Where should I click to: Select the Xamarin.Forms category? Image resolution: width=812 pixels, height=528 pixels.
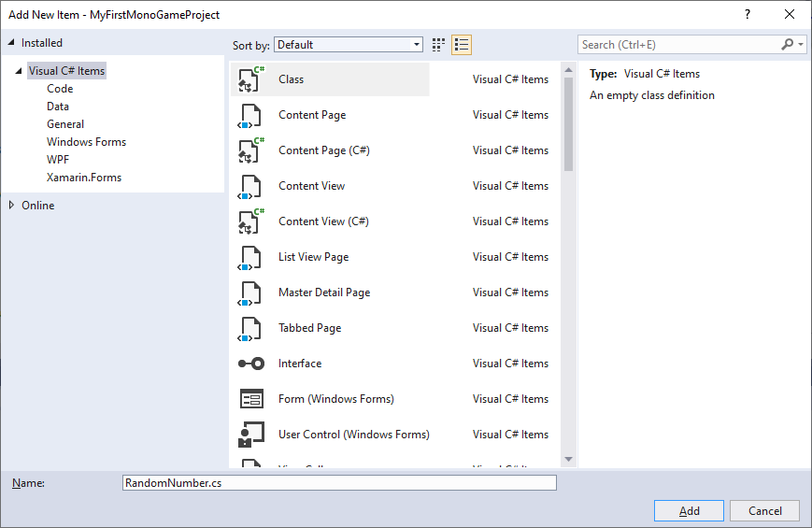[84, 178]
